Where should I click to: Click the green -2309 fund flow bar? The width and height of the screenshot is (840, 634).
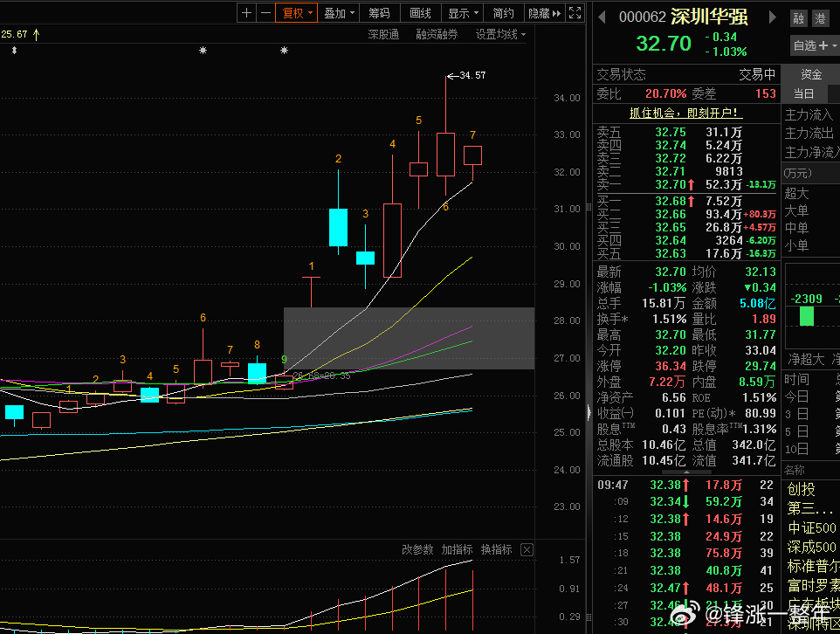coord(806,315)
